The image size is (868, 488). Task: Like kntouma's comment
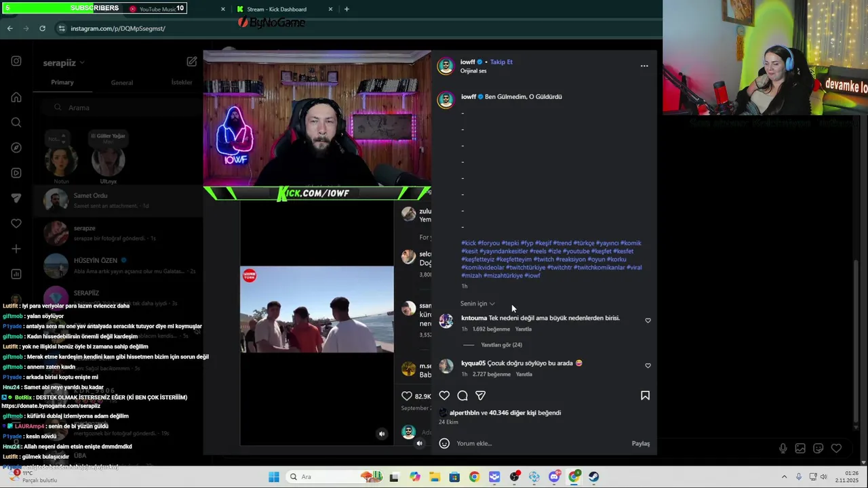coord(648,321)
